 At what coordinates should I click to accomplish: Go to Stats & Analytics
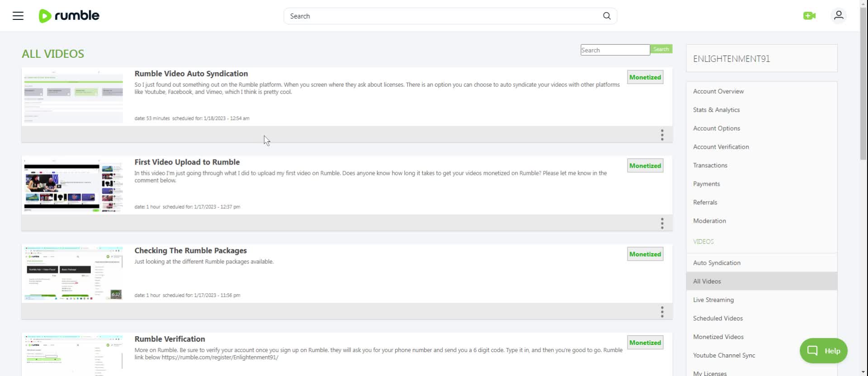716,110
